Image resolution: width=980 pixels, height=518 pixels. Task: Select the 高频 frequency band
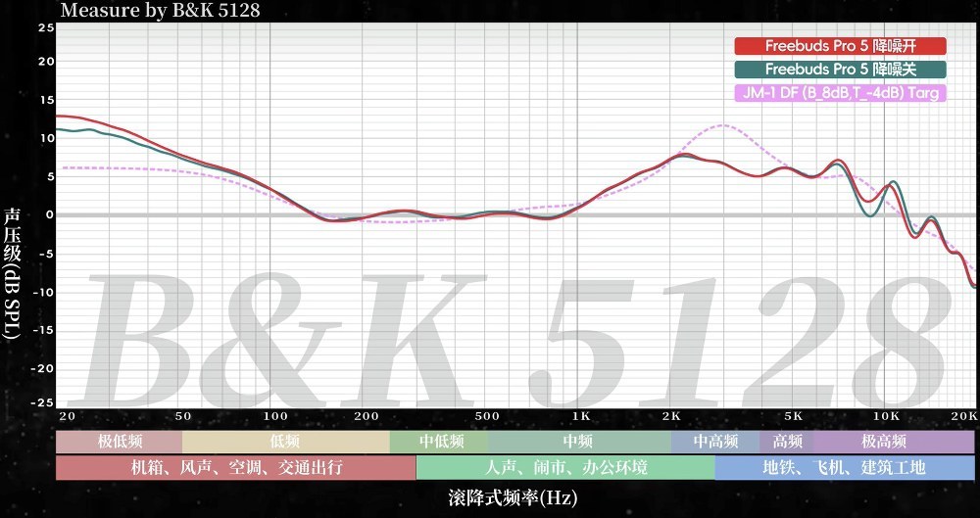coord(787,442)
